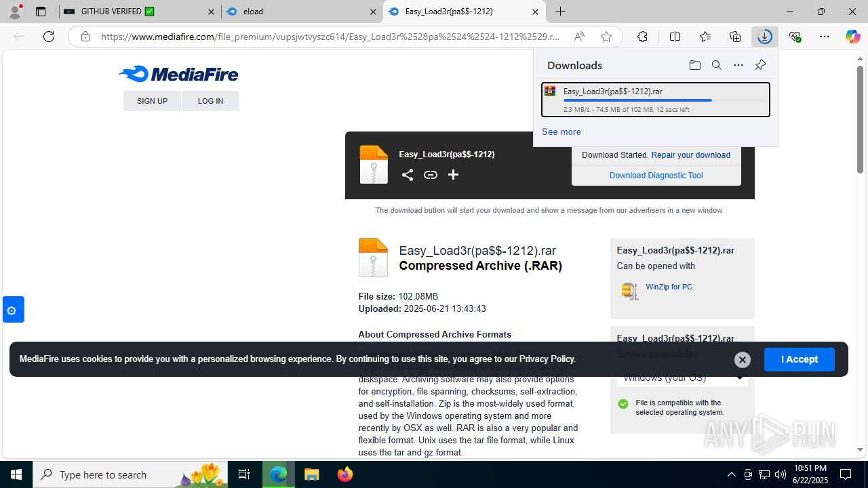Activate the Read aloud icon

pos(579,37)
